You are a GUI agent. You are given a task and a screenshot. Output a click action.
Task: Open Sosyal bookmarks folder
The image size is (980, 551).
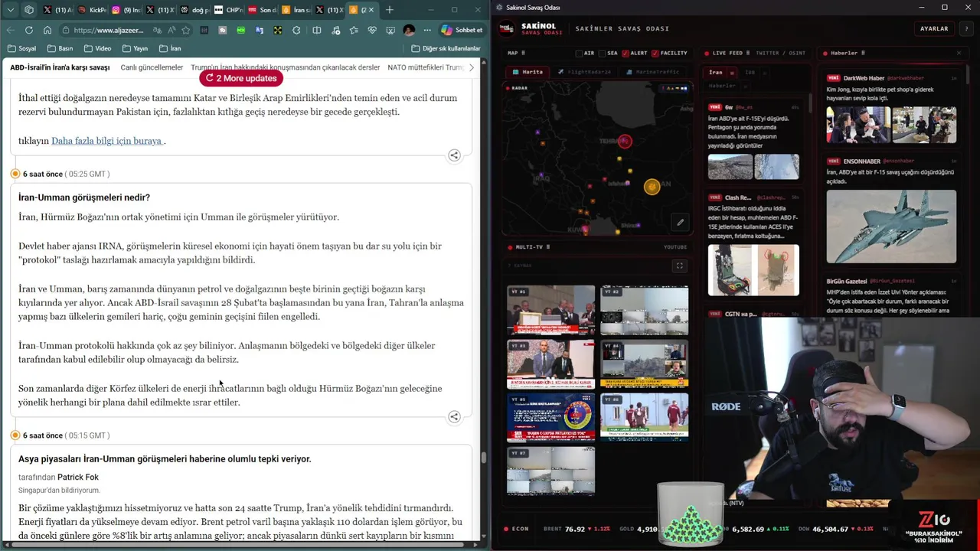point(21,48)
